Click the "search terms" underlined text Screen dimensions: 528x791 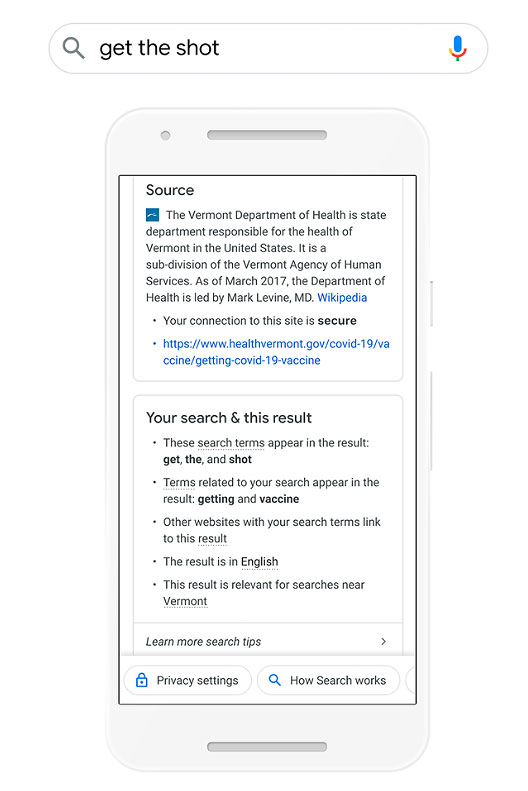231,443
